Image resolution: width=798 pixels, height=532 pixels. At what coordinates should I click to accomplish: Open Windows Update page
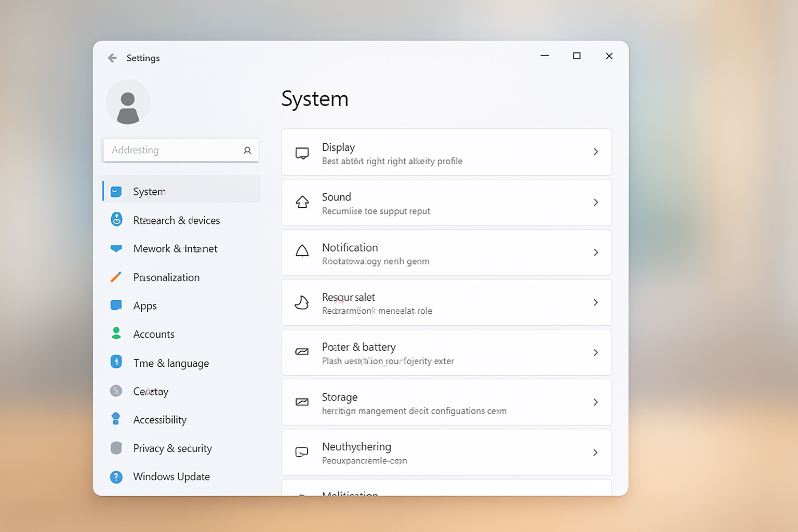(181, 476)
